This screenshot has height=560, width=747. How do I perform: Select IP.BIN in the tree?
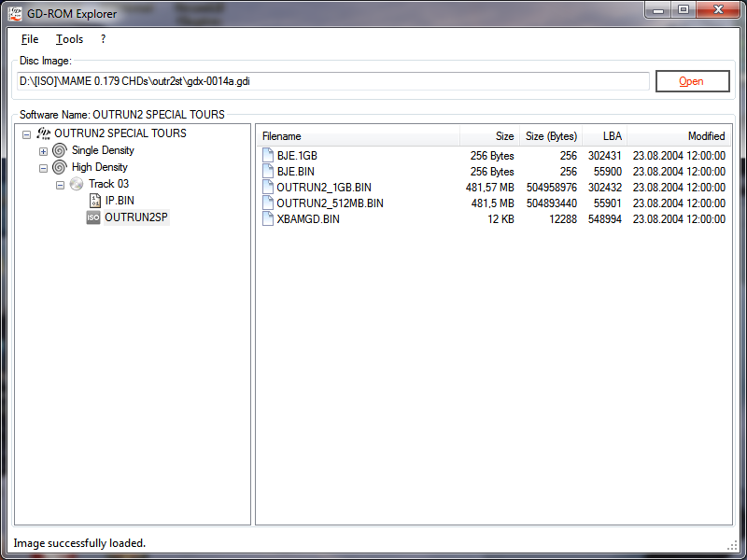pos(120,201)
